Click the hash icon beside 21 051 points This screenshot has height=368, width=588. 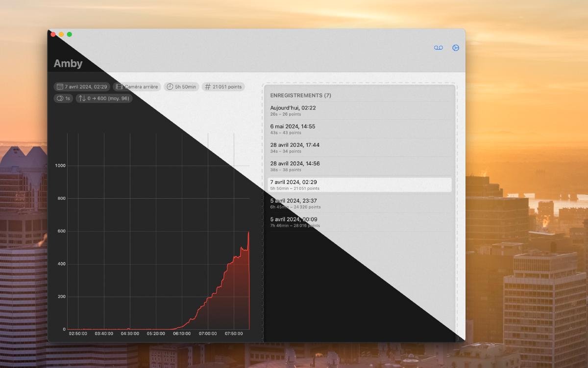208,87
